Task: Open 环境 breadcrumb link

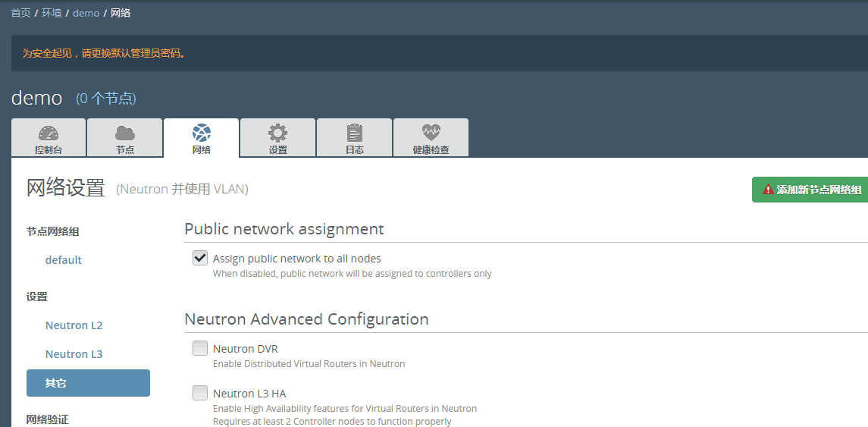Action: coord(52,13)
